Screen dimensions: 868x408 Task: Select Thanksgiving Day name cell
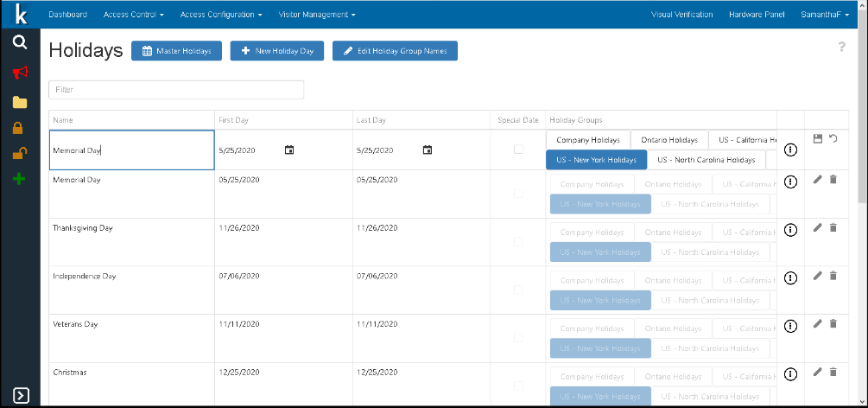point(132,242)
